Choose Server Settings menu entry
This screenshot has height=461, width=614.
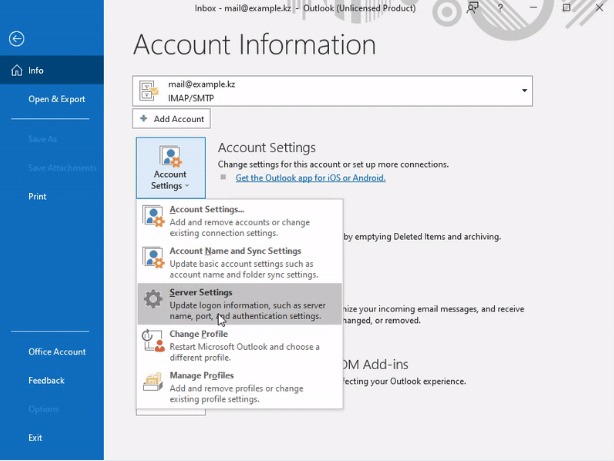coord(240,304)
